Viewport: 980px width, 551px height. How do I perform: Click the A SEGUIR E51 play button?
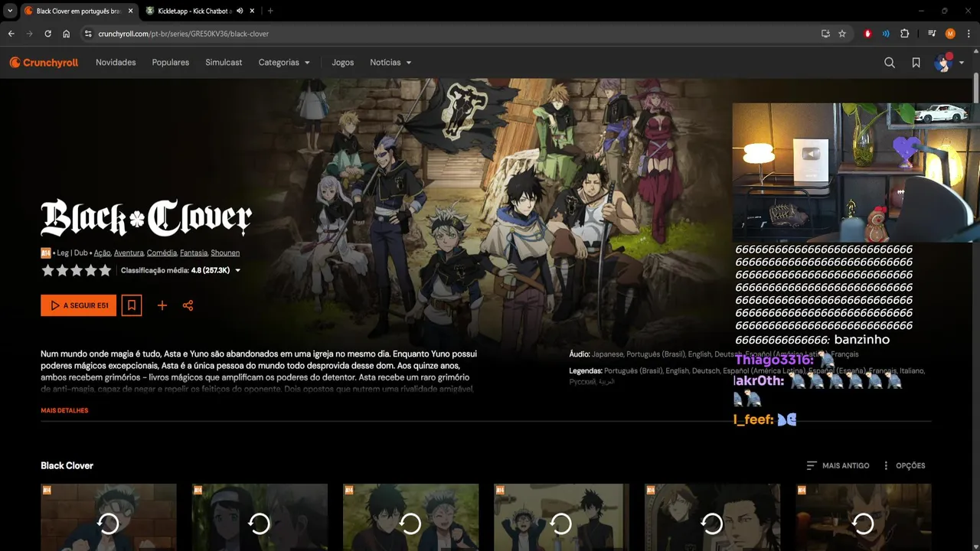[x=79, y=305]
